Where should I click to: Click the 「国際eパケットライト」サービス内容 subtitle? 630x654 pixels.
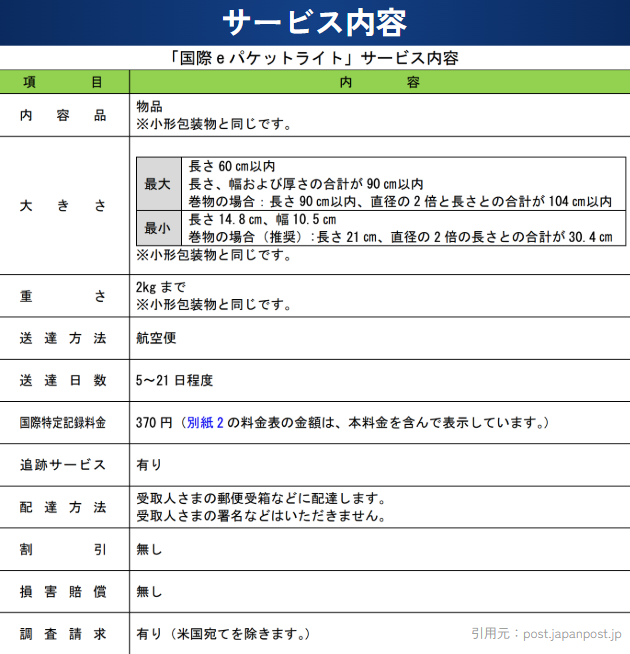coord(315,58)
